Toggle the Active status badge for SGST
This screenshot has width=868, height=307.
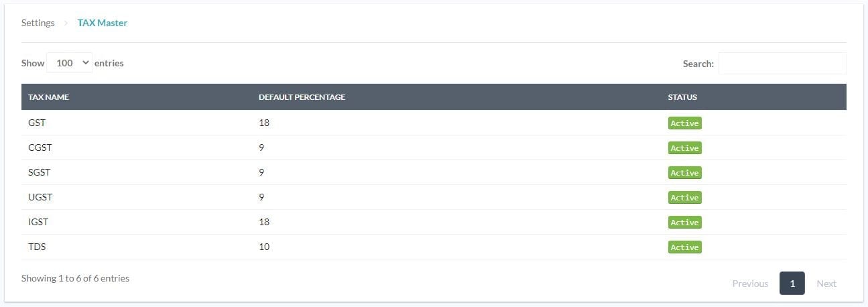[684, 173]
